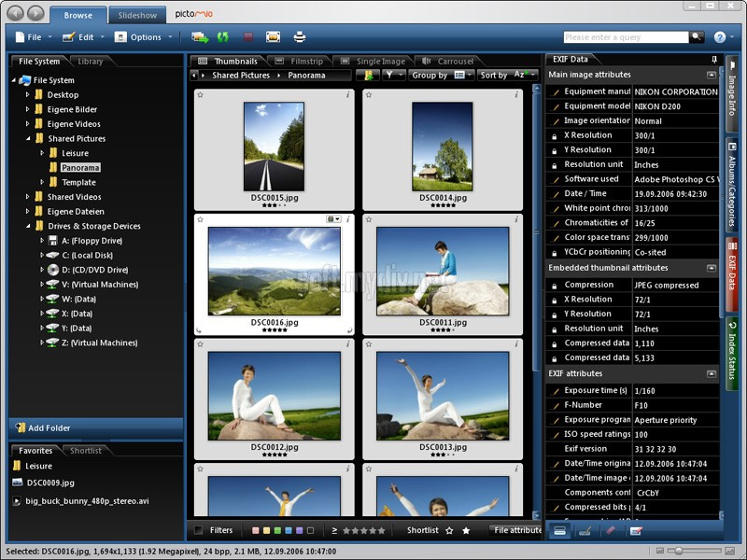Select the red color label filter swatch
Viewport: 747px width, 560px height.
pos(255,530)
